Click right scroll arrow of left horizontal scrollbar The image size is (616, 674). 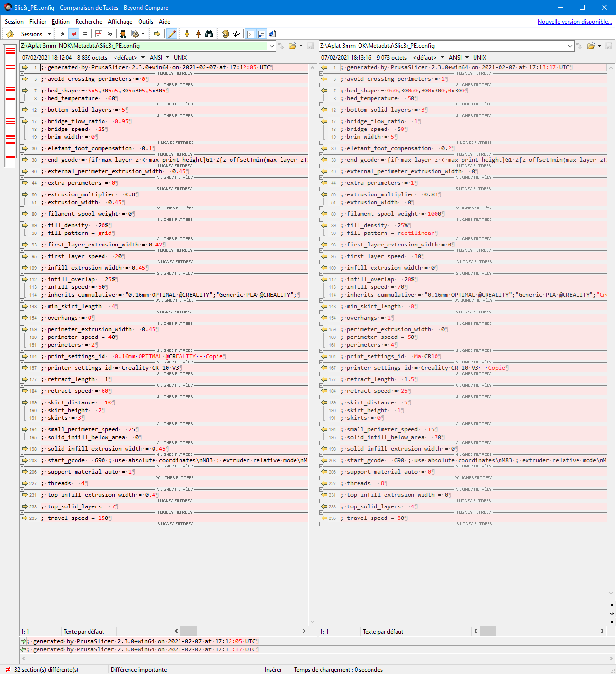coord(304,631)
